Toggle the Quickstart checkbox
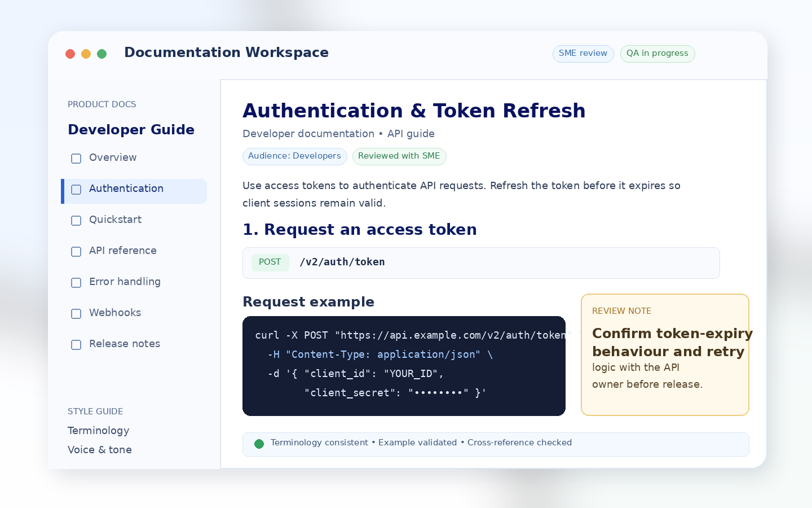This screenshot has height=508, width=812. [76, 221]
